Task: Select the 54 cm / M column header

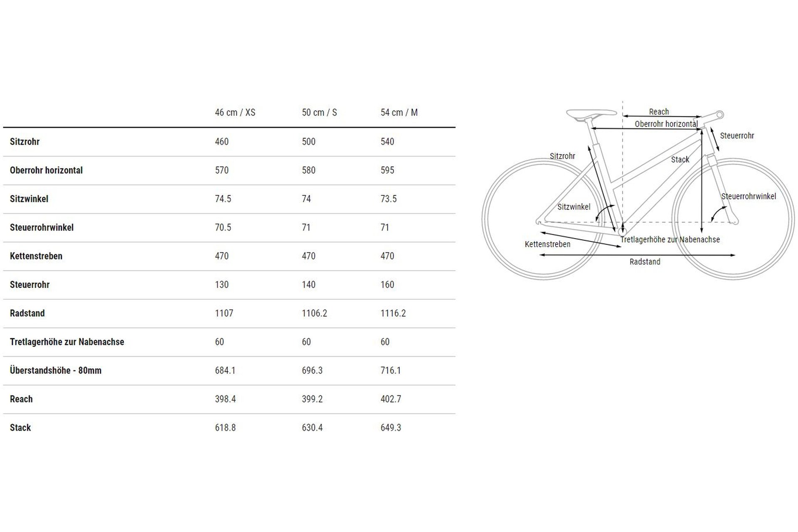Action: [x=399, y=112]
